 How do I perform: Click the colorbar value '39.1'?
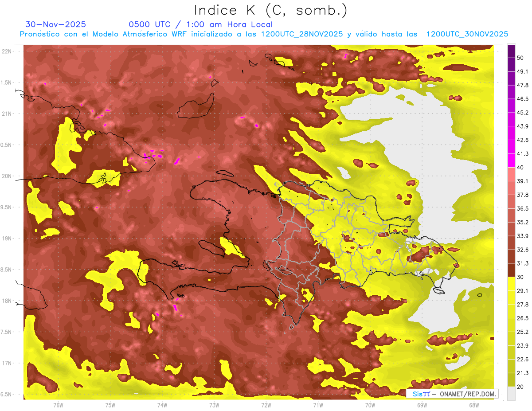pyautogui.click(x=523, y=181)
